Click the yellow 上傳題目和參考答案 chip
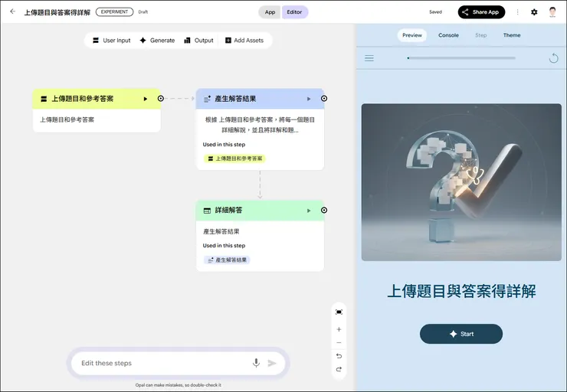The height and width of the screenshot is (392, 567). [x=234, y=158]
